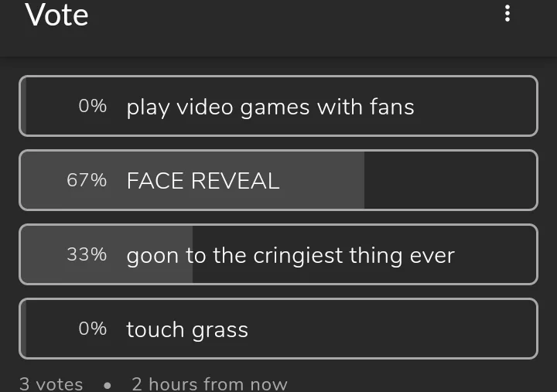The height and width of the screenshot is (392, 557).
Task: Vote for "play video games with fans"
Action: [x=270, y=107]
